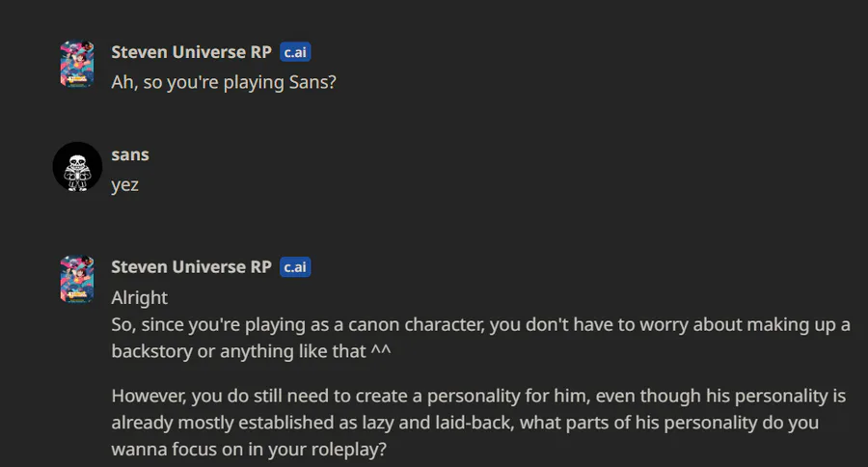Click the line starting "However, you do still"
The height and width of the screenshot is (467, 868).
(480, 396)
